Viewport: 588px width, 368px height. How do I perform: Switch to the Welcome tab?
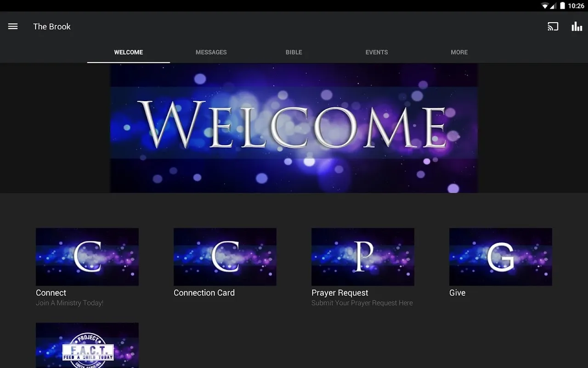point(129,52)
